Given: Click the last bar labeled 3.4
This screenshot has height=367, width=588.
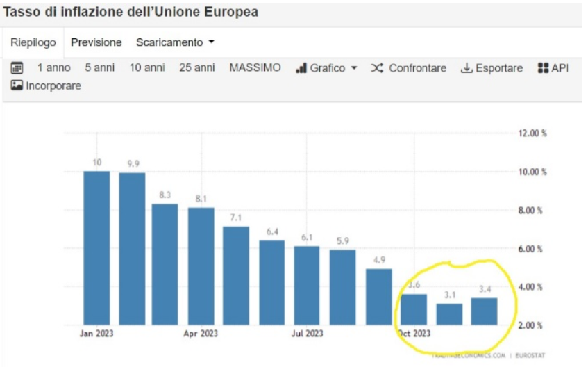Looking at the screenshot, I should [x=484, y=311].
